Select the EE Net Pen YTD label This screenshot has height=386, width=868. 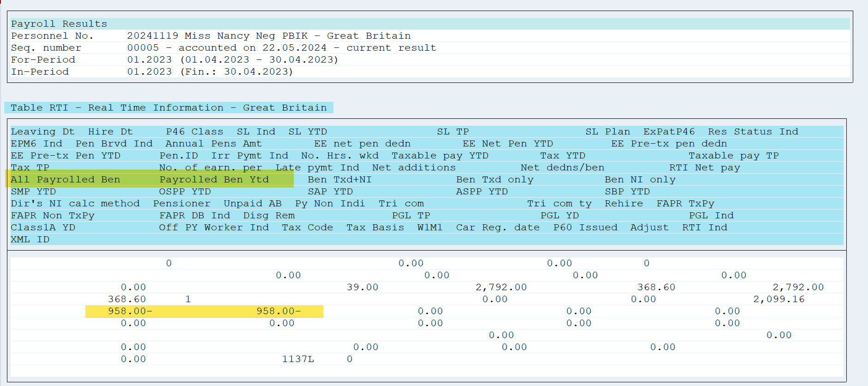[508, 144]
